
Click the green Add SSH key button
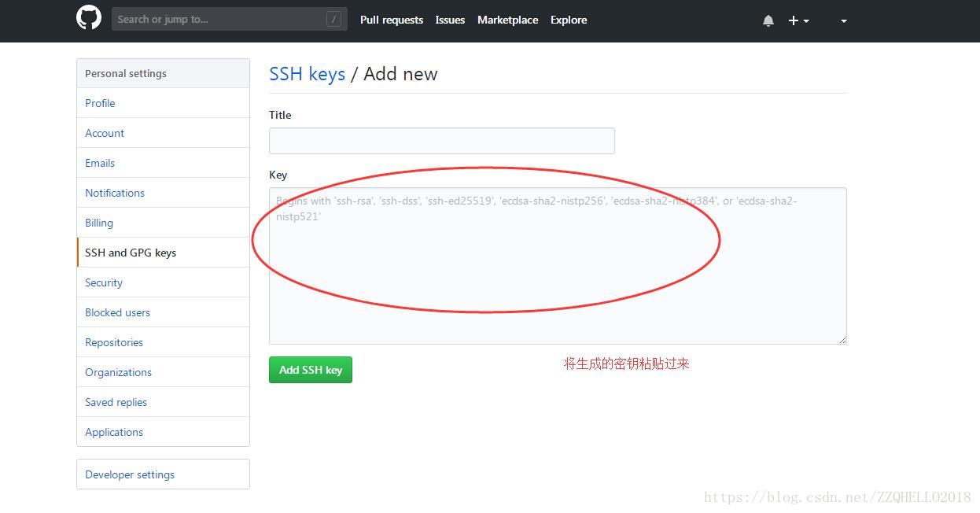click(x=311, y=370)
